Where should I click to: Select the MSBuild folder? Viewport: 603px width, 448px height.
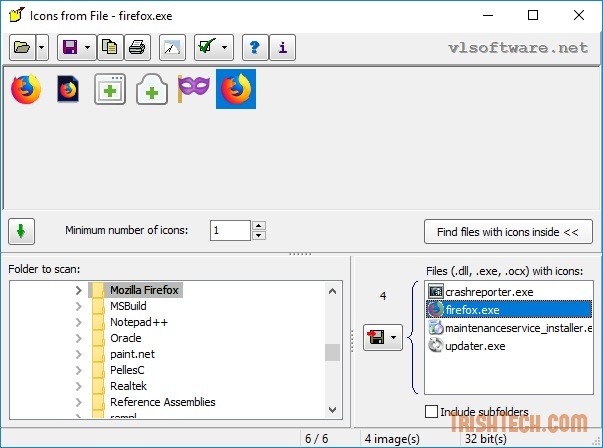(128, 306)
